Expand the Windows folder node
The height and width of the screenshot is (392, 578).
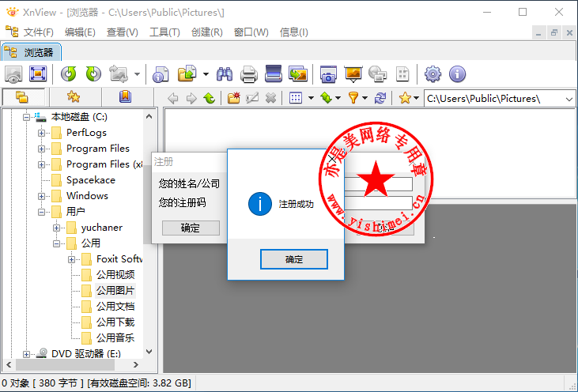point(41,196)
